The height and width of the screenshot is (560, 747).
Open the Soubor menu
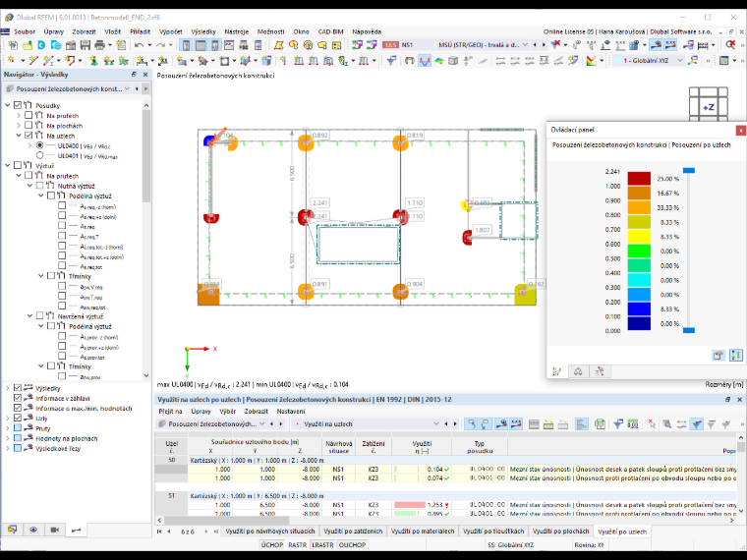point(25,31)
